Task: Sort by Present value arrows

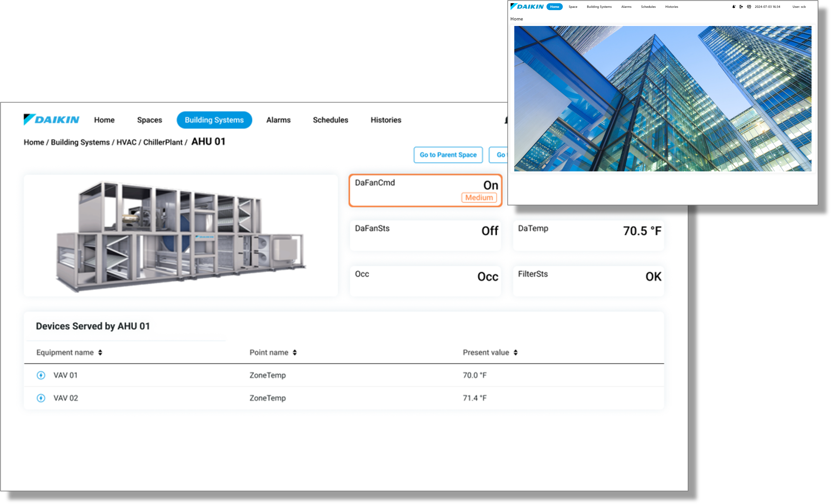Action: tap(516, 353)
